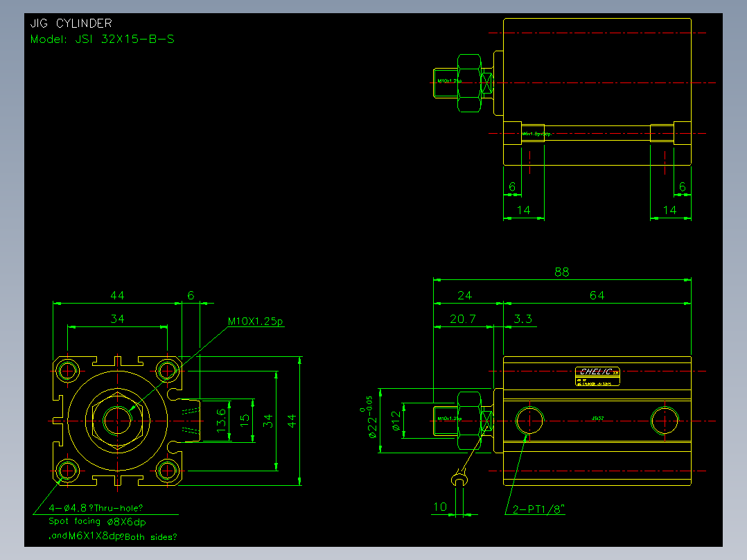Select the 13.6 dimension in front view
Image resolution: width=747 pixels, height=560 pixels.
(222, 421)
